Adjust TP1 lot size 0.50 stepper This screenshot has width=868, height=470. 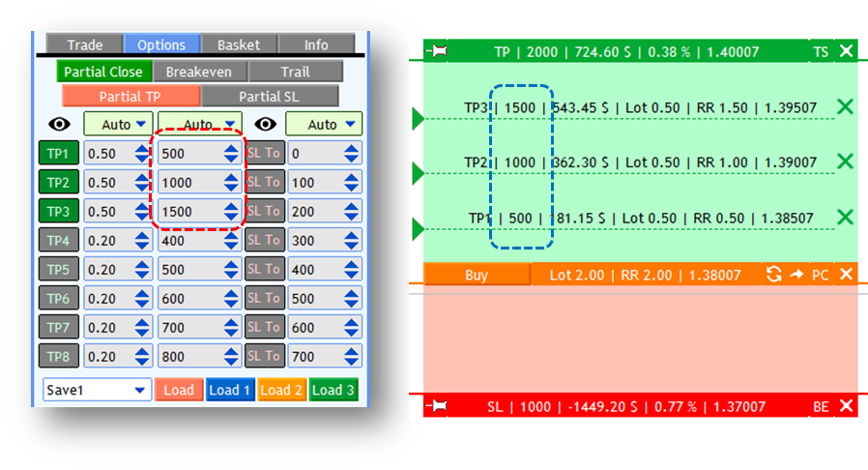click(142, 154)
